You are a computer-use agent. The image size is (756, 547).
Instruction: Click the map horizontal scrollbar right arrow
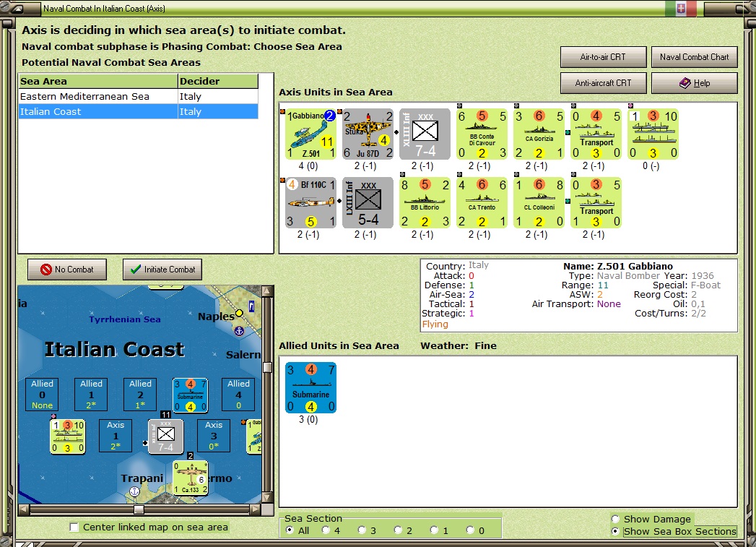click(256, 509)
